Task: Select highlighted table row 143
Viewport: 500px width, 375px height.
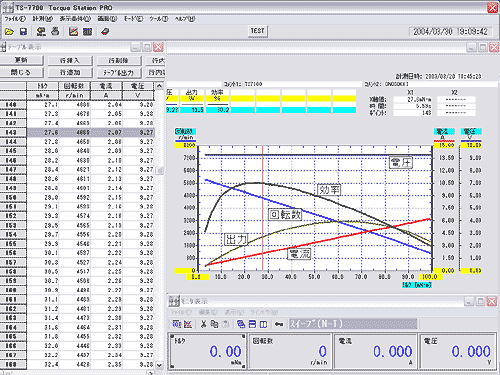Action: [x=77, y=132]
